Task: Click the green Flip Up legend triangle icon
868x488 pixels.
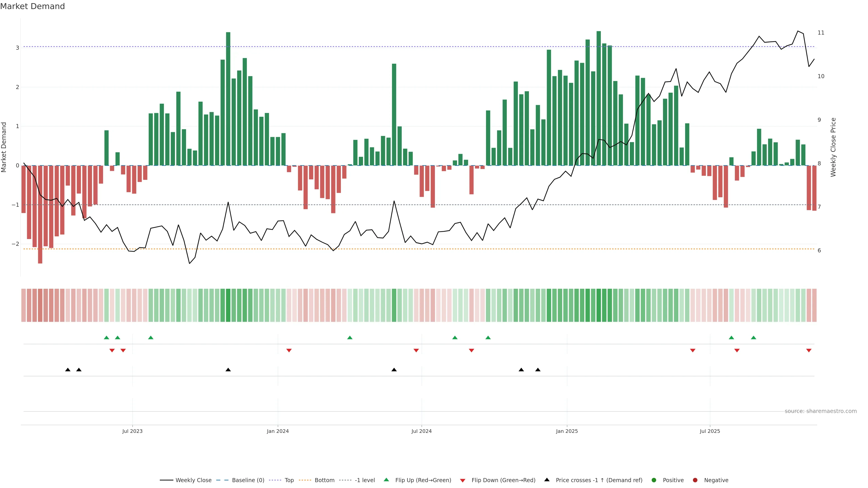Action: (386, 480)
